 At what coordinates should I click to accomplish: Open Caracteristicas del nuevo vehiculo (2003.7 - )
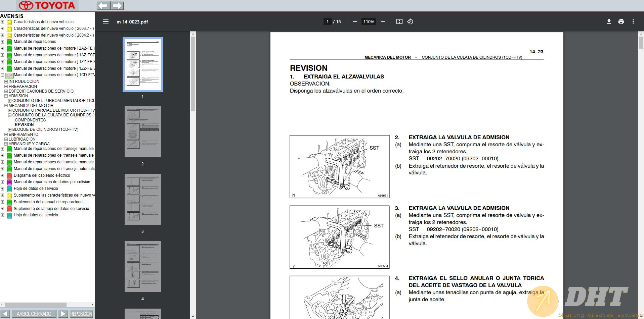[54, 29]
